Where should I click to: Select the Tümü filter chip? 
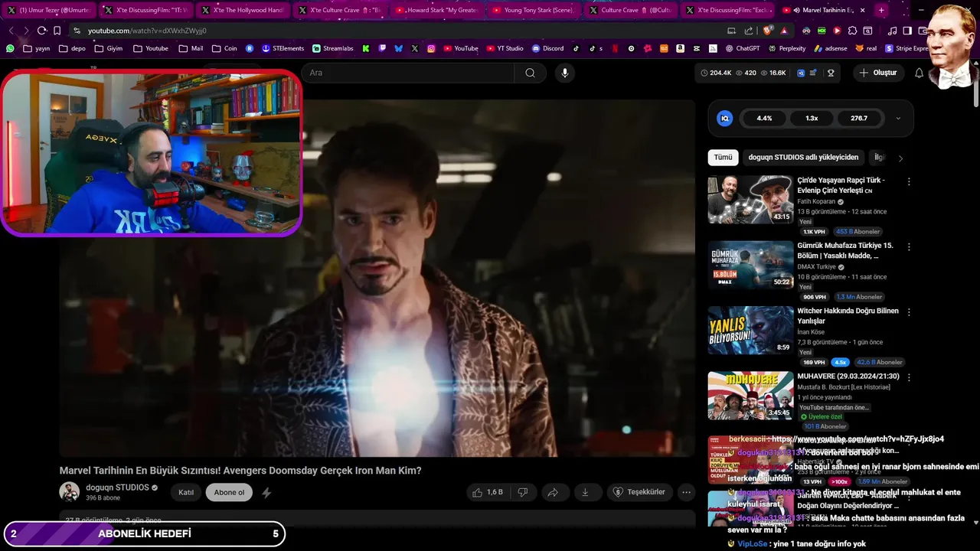point(724,158)
